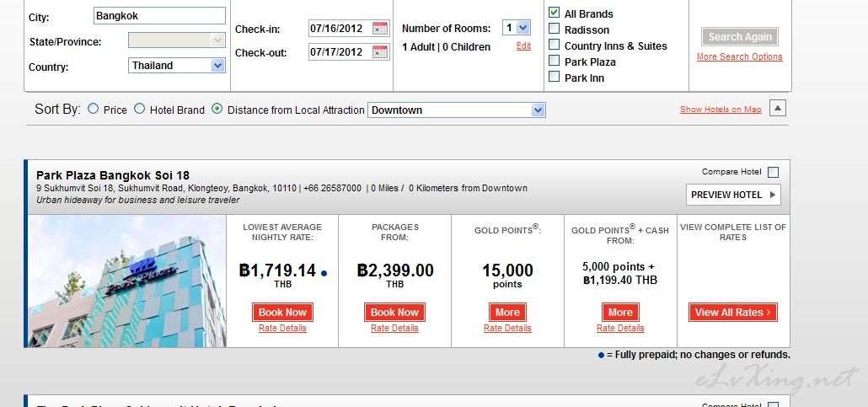Click the 1 Adult | 0 Children text
This screenshot has height=407, width=868.
coord(446,47)
